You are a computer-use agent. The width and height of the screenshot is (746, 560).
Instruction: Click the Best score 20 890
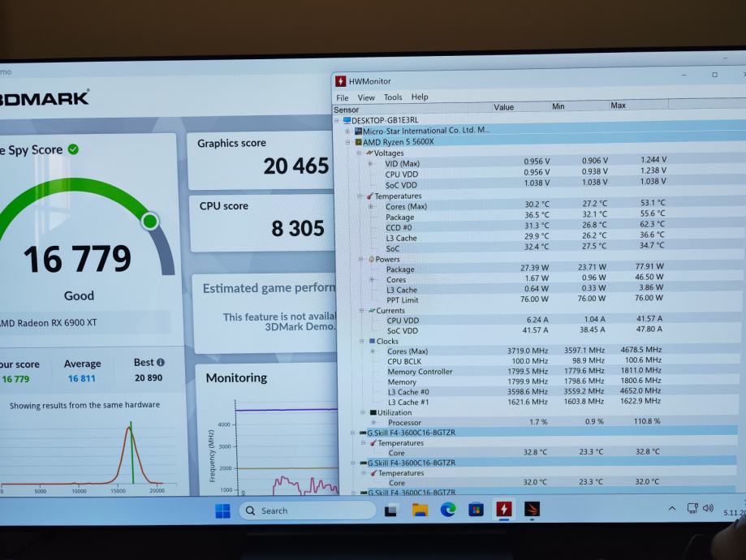click(x=149, y=377)
